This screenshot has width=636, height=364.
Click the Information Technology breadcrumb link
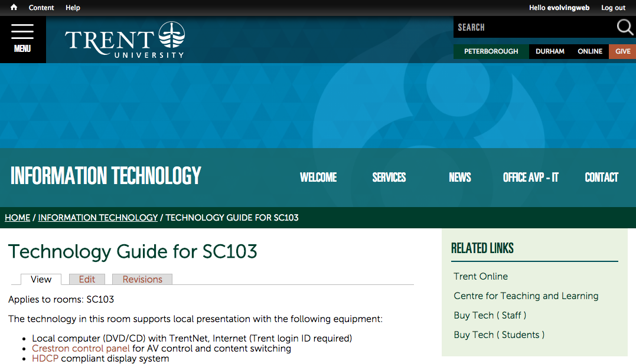98,218
